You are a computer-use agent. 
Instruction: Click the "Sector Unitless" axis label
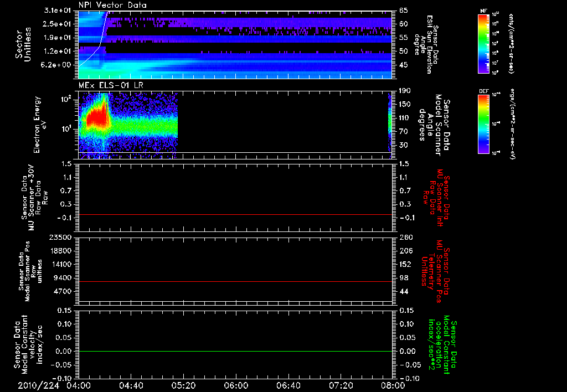coord(23,44)
